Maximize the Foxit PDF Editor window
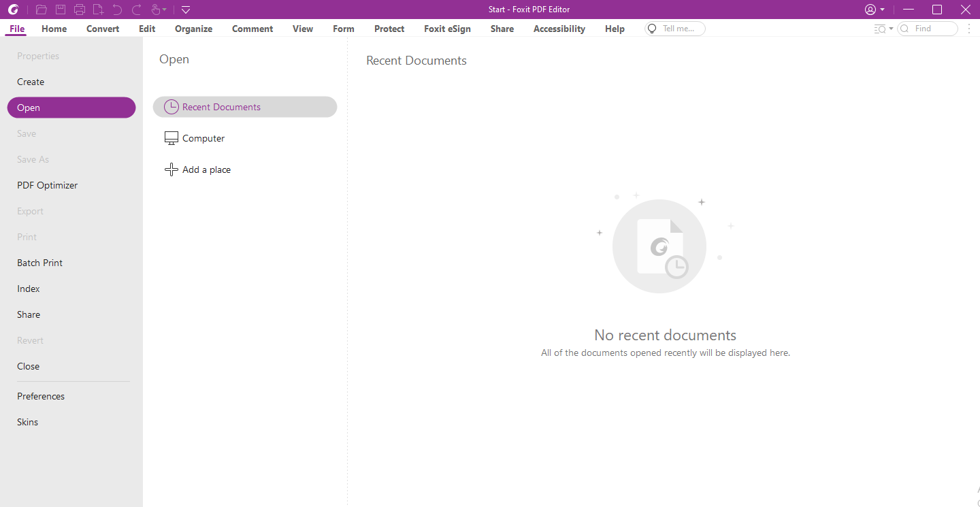The width and height of the screenshot is (980, 507). [937, 10]
